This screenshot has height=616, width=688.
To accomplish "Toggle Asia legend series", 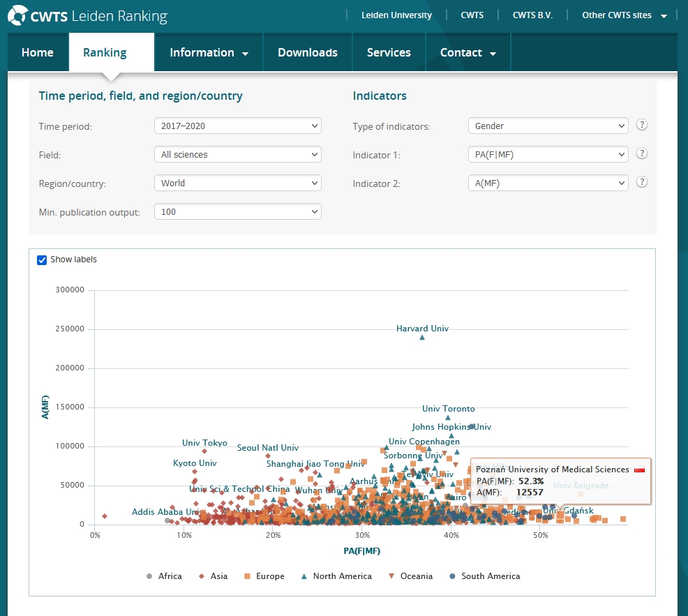I will coord(214,576).
